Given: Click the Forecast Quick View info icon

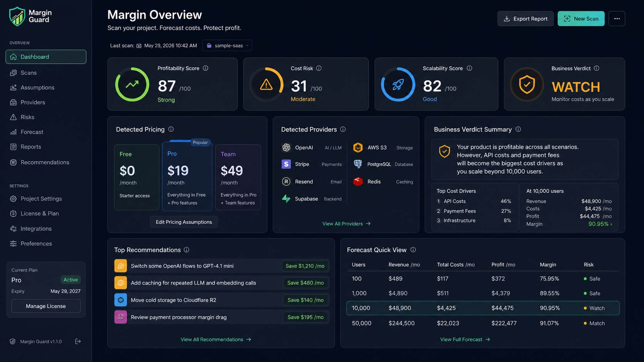Looking at the screenshot, I should [413, 250].
